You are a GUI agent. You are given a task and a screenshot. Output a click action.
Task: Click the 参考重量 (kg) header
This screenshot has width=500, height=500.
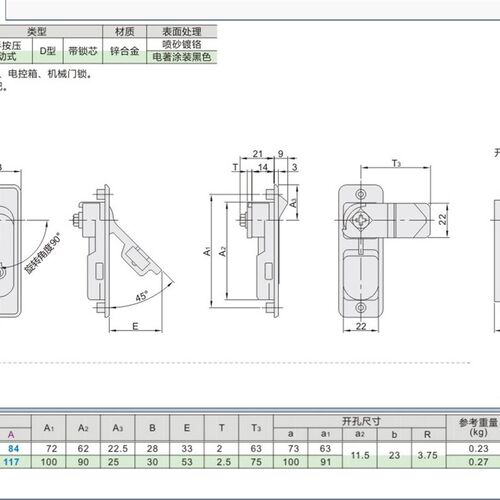478,428
